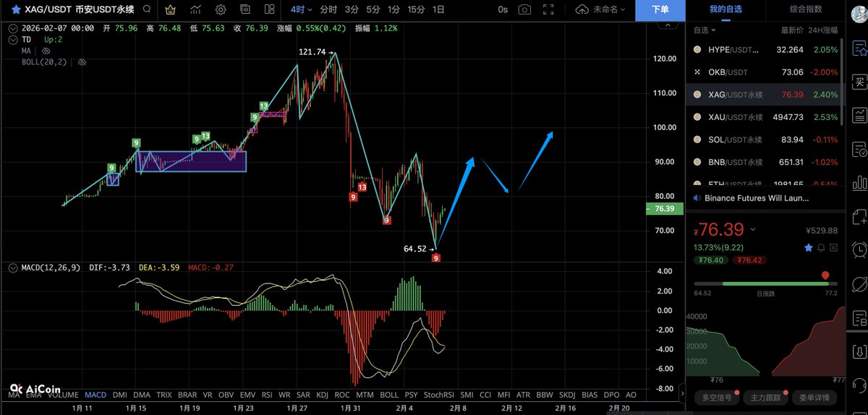
Task: Open the 未命名 layout name dropdown
Action: (x=609, y=10)
